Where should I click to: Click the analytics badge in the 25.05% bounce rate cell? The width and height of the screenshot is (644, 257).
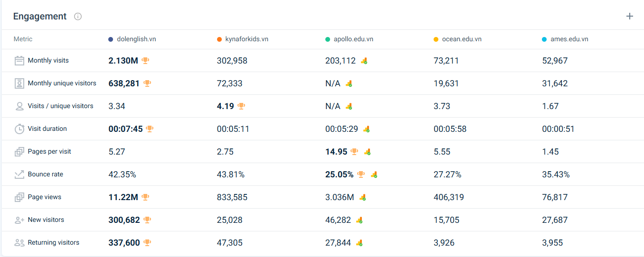[x=374, y=174]
